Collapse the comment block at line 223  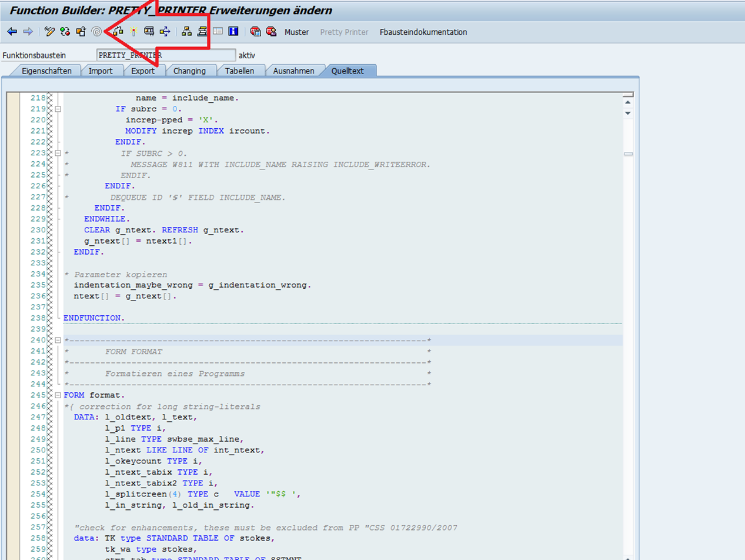tap(58, 153)
